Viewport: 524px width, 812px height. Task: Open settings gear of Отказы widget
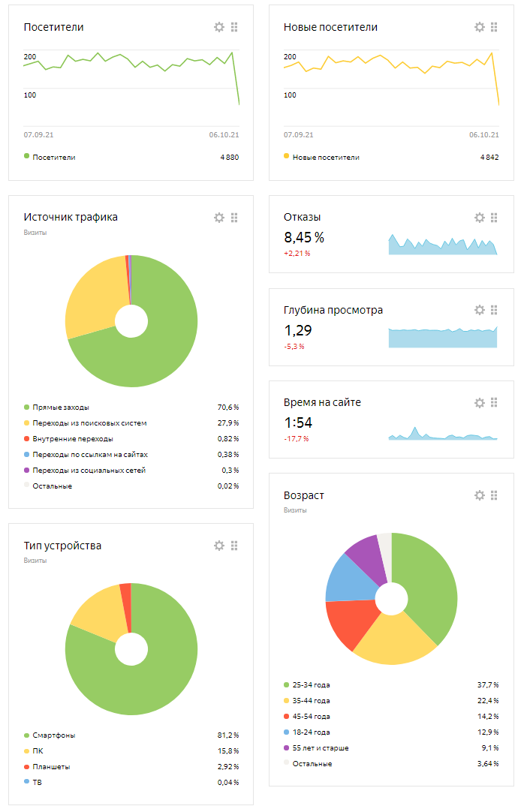click(x=480, y=218)
